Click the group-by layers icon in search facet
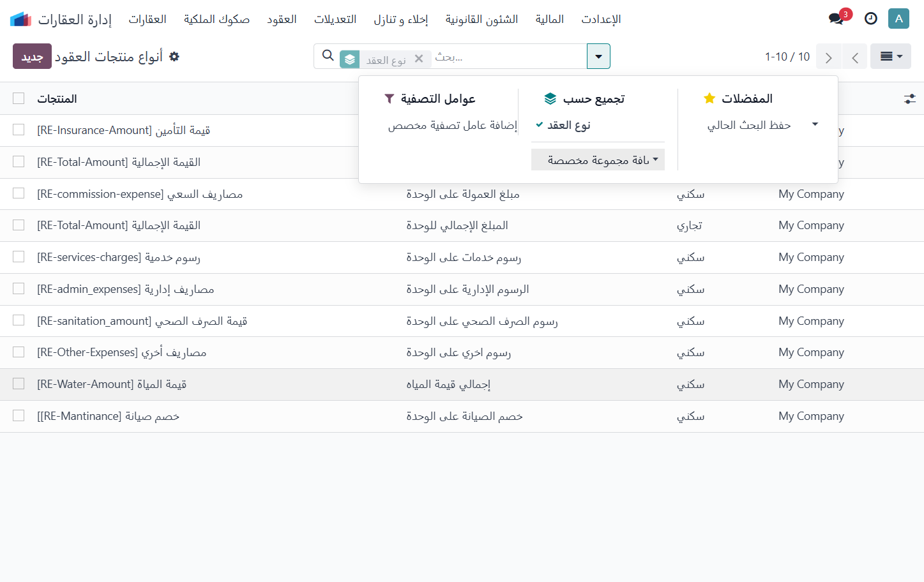 coord(350,59)
